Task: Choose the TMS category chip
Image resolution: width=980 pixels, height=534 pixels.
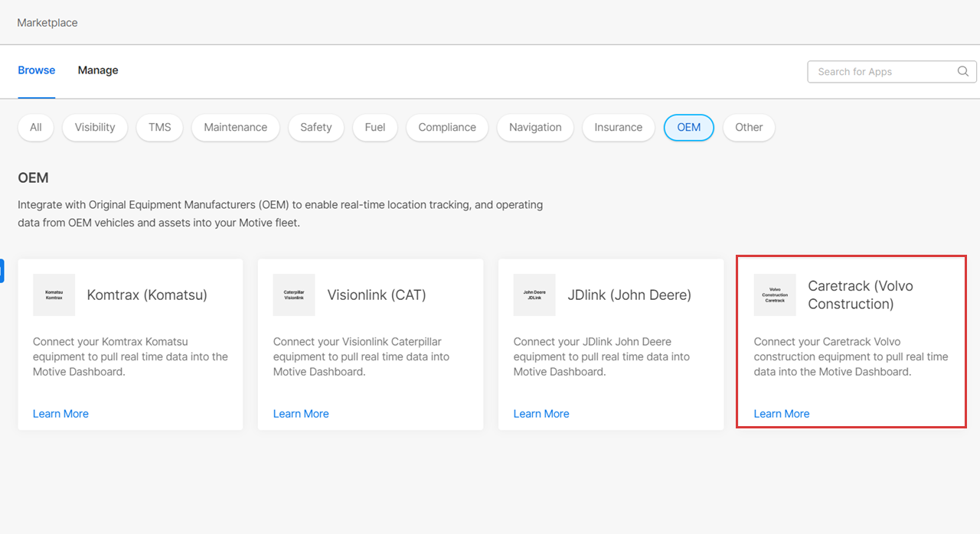Action: 160,128
